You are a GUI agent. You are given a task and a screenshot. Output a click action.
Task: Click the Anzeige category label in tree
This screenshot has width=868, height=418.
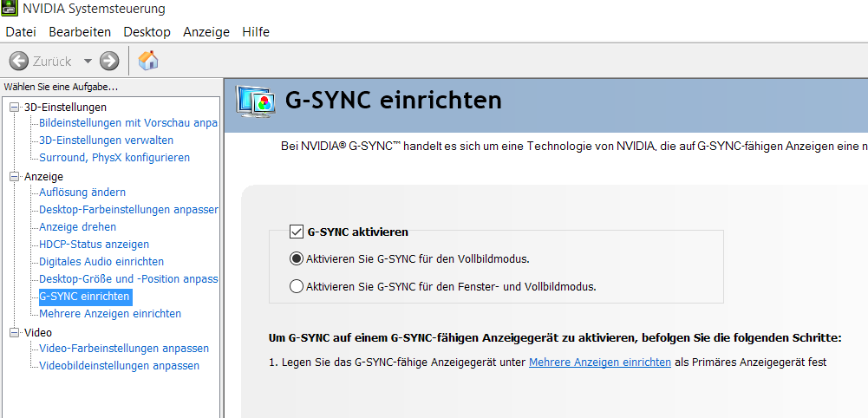tap(43, 177)
